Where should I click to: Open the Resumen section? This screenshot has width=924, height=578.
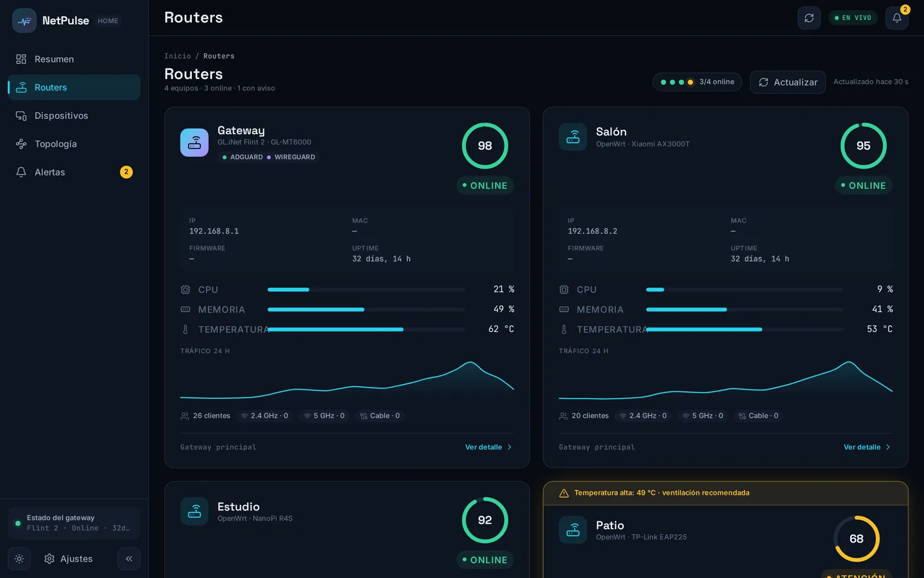click(74, 59)
